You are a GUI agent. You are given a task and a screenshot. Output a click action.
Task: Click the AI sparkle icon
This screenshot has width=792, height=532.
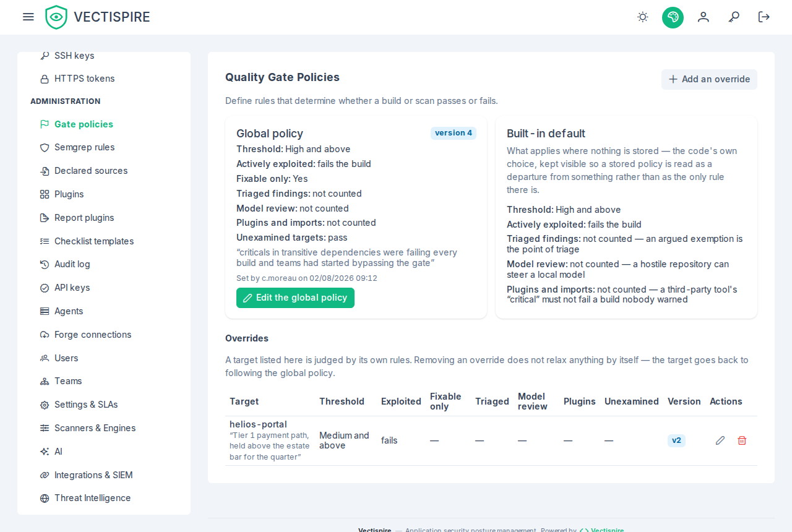click(x=45, y=452)
